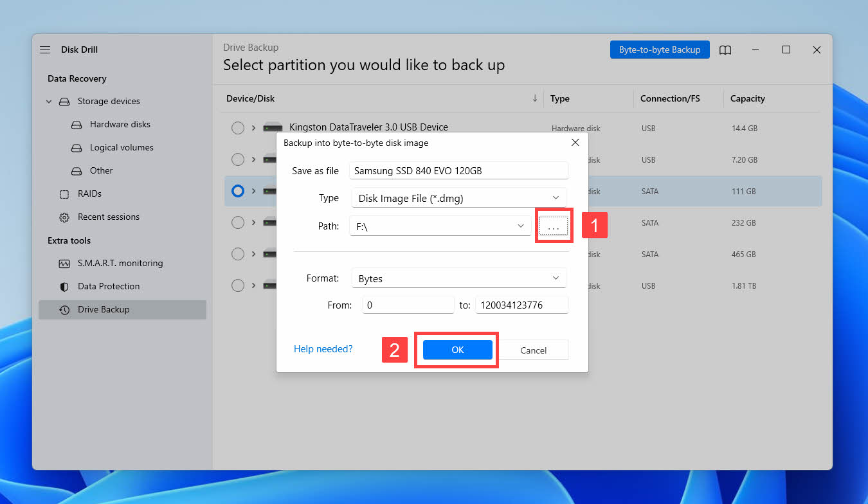
Task: Click the 'Kingston DataTraveler 3.0 USB Device' name
Action: [368, 127]
